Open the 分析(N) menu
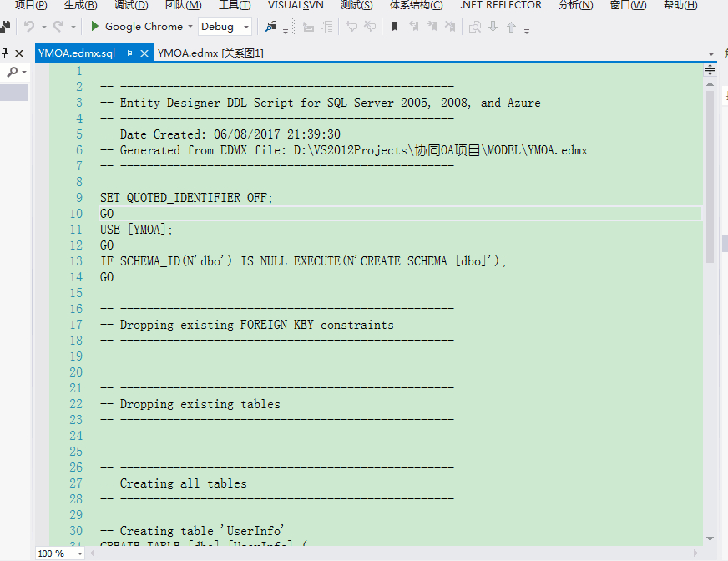 (576, 5)
